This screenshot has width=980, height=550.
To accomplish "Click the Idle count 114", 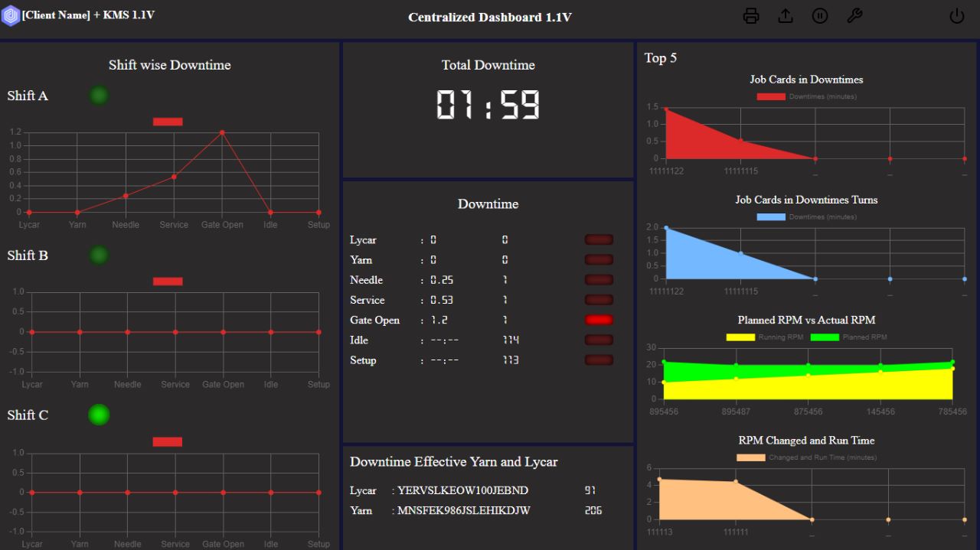I will (511, 340).
